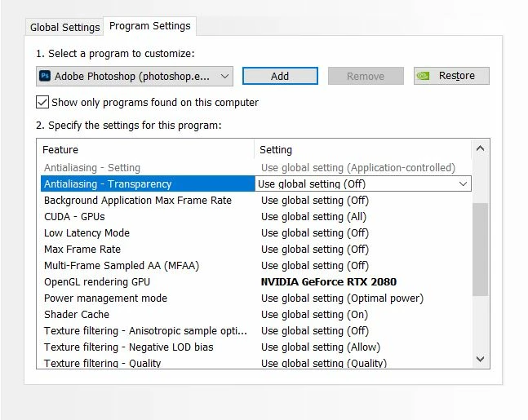The image size is (528, 420).
Task: Open the Adobe Photoshop program dropdown
Action: (135, 76)
